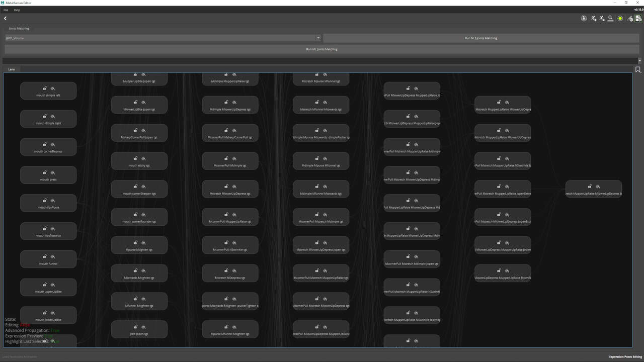Select the mouth lipsPurse node
The image size is (644, 362).
point(48,203)
